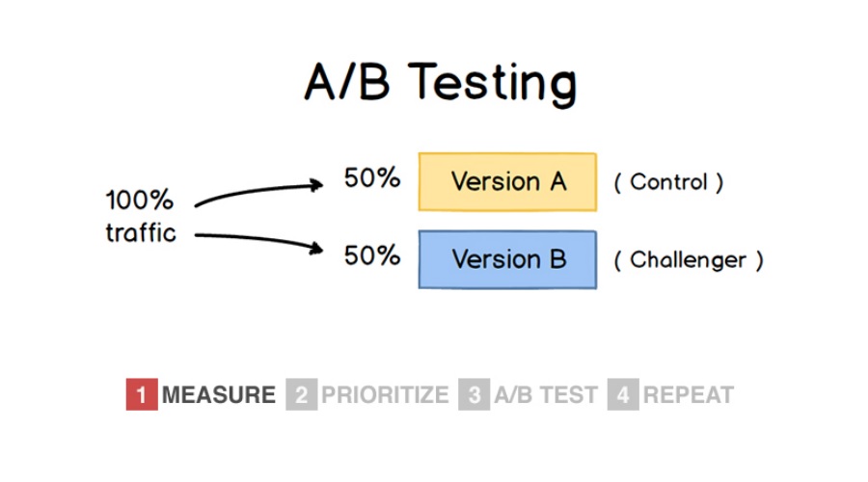The height and width of the screenshot is (482, 868).
Task: Click the word traffic under 100%
Action: (x=141, y=232)
